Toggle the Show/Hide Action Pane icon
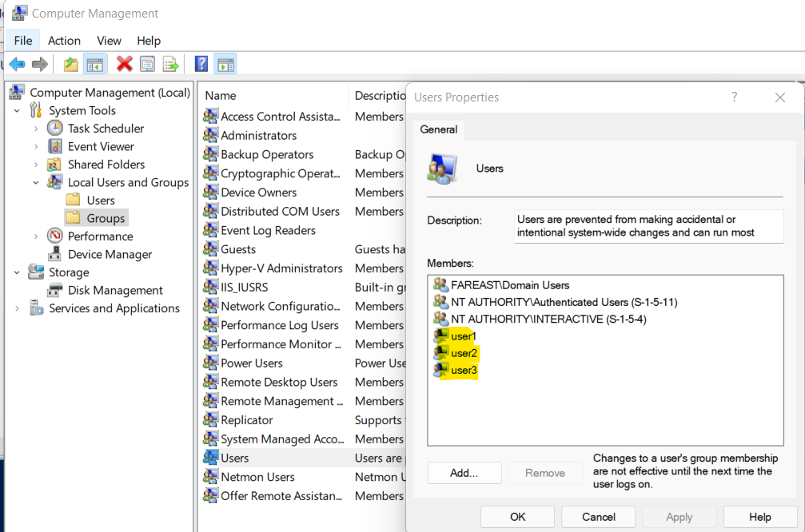 coord(226,65)
